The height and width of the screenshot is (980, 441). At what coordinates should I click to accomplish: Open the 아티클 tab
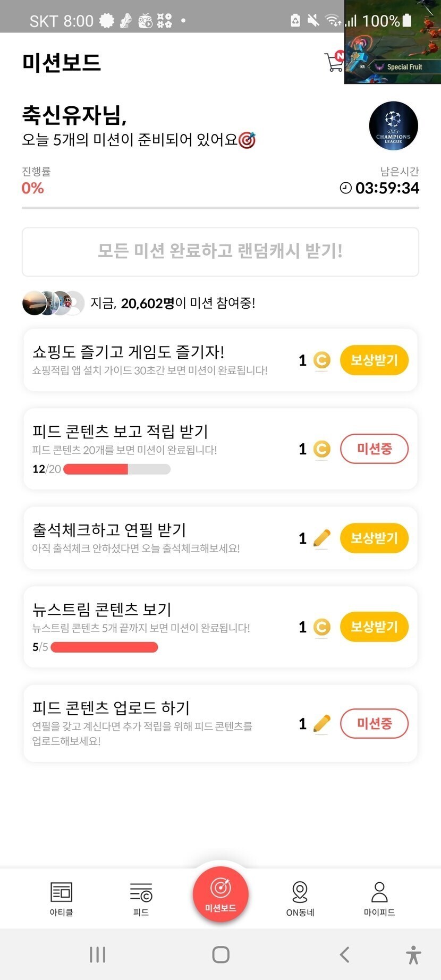point(61,899)
